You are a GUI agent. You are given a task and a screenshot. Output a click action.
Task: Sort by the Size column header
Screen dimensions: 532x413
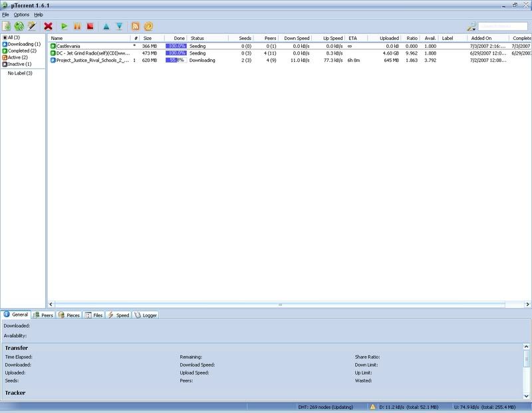(x=152, y=39)
